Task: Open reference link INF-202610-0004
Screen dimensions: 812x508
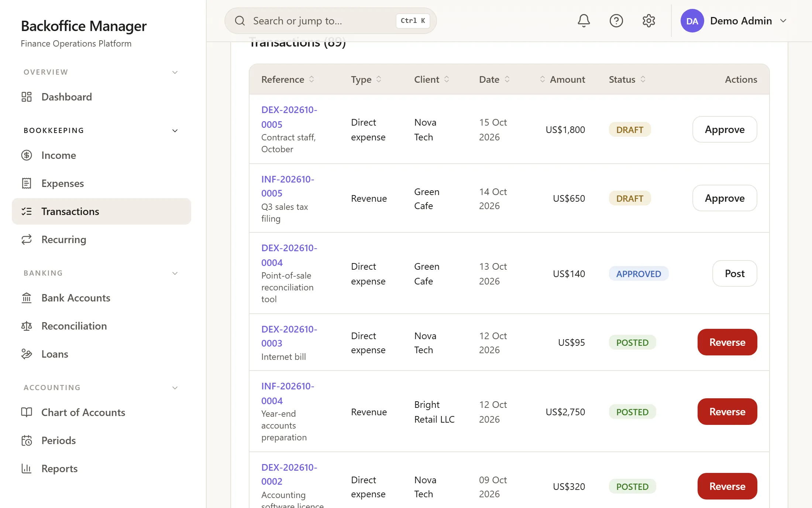Action: [x=288, y=393]
